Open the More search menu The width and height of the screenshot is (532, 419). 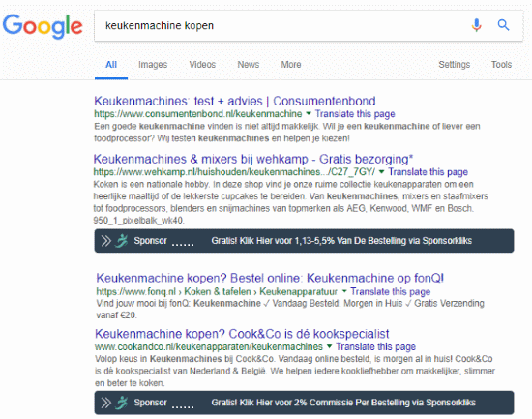(x=291, y=65)
